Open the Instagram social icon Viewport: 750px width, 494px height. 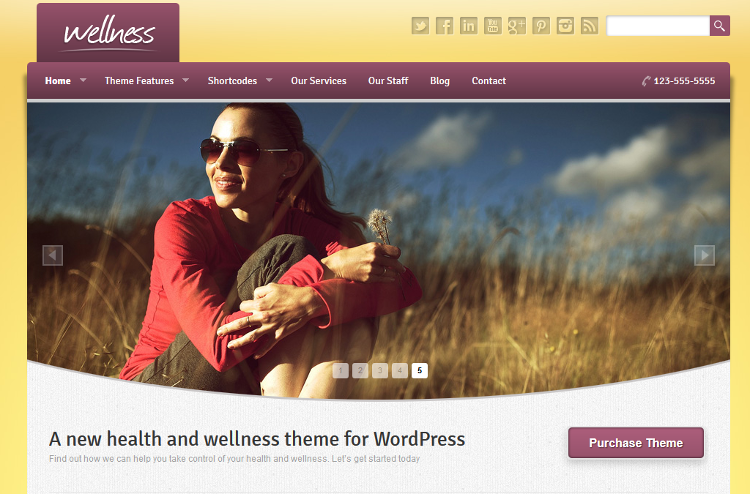(x=565, y=26)
